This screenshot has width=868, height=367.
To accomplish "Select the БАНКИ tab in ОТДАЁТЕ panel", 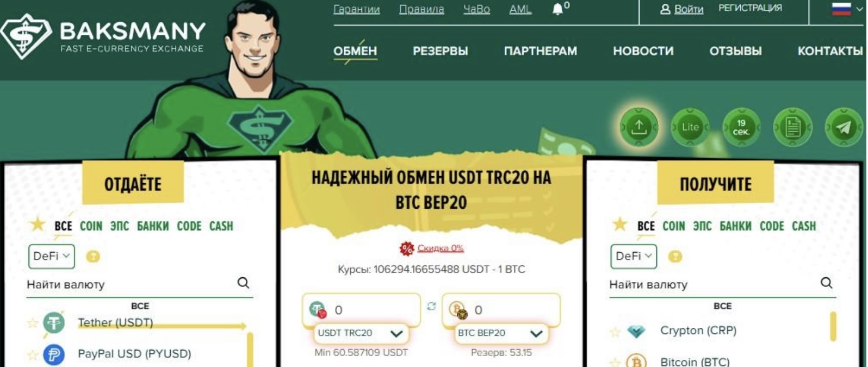I will [x=153, y=226].
